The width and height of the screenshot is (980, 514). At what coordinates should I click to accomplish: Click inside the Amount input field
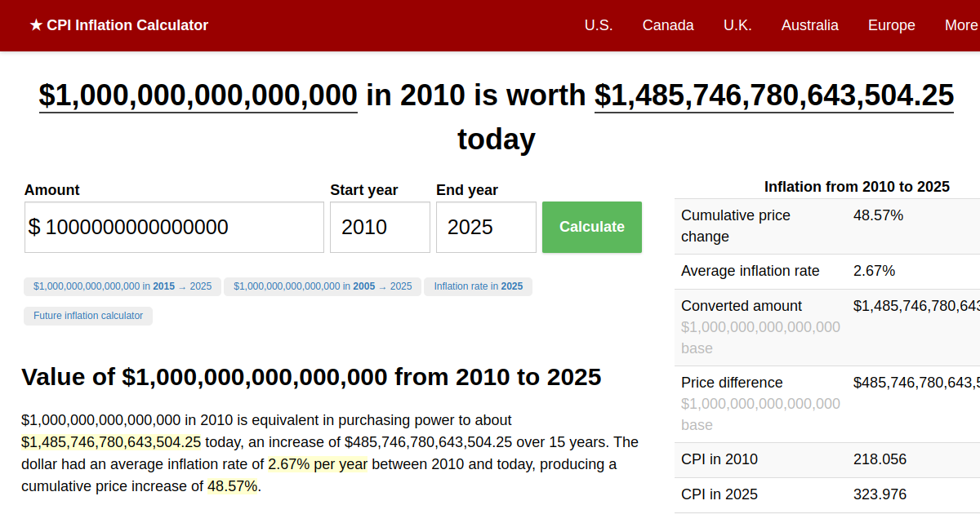point(174,227)
